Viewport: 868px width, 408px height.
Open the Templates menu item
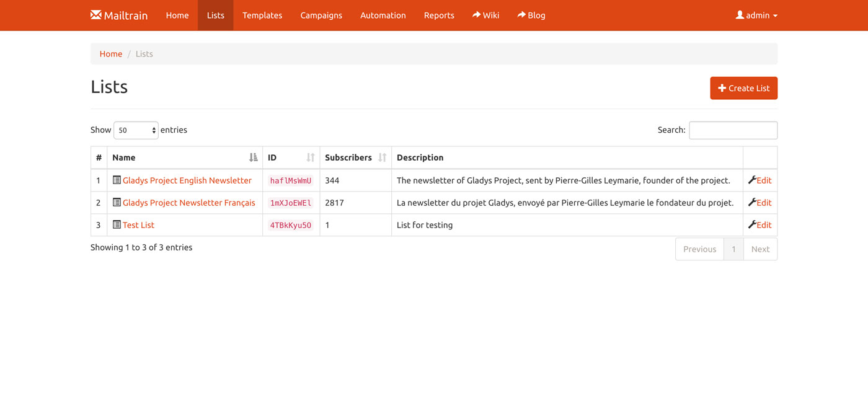click(262, 15)
